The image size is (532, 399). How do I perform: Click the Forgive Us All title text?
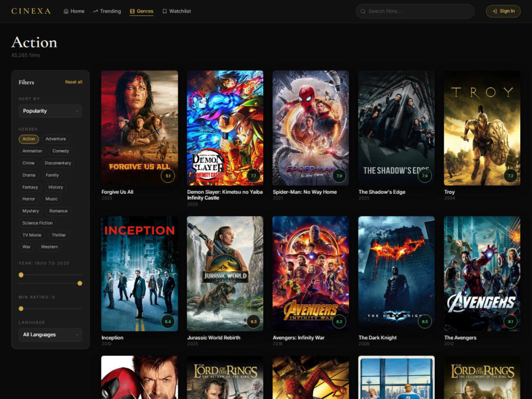118,192
